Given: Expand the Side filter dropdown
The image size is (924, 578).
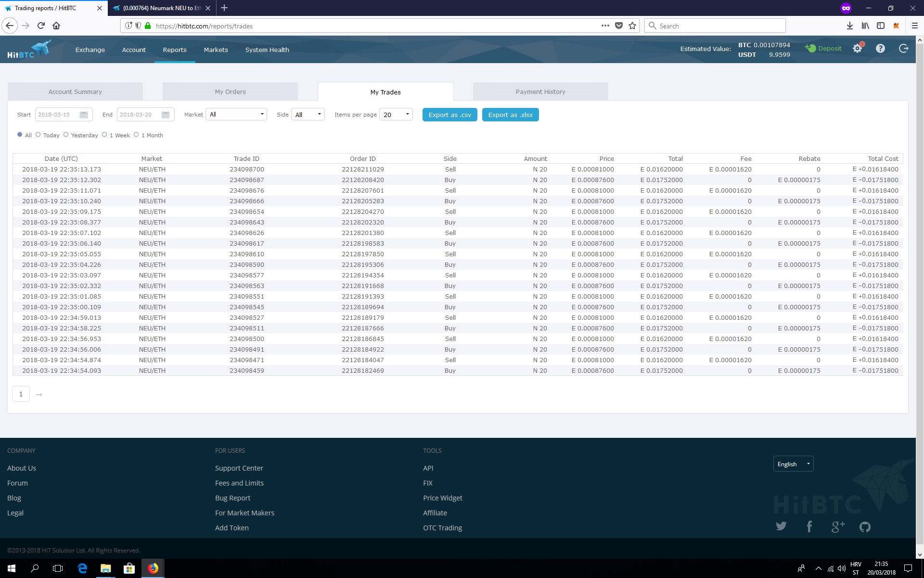Looking at the screenshot, I should [x=308, y=114].
